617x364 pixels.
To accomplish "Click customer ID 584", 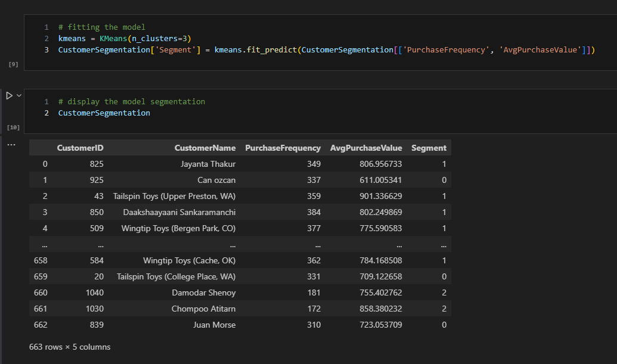I will tap(97, 260).
